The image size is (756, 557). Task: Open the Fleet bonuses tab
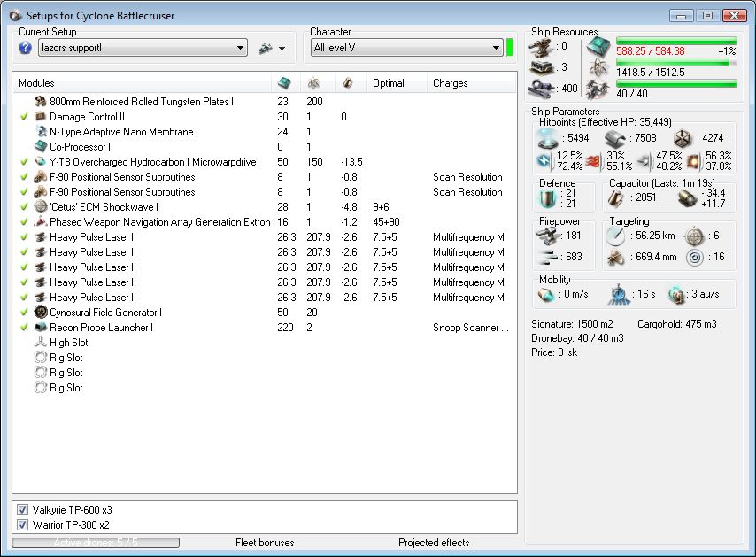click(265, 543)
